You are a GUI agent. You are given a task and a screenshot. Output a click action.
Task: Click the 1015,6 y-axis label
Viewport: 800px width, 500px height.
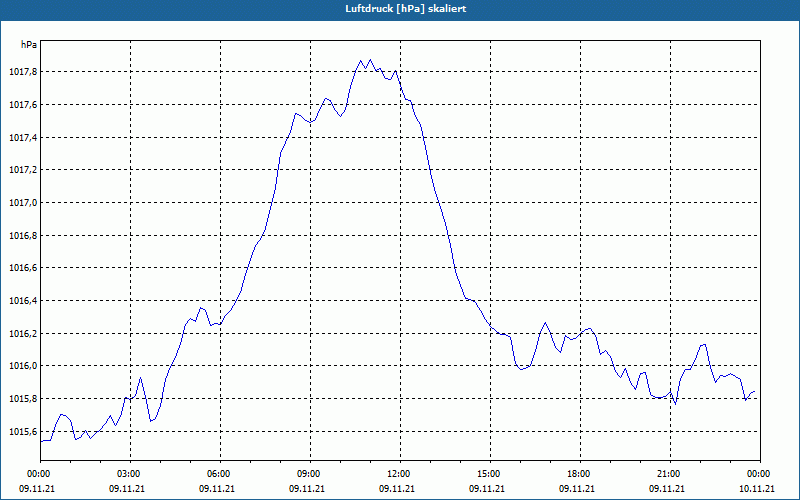[x=23, y=432]
